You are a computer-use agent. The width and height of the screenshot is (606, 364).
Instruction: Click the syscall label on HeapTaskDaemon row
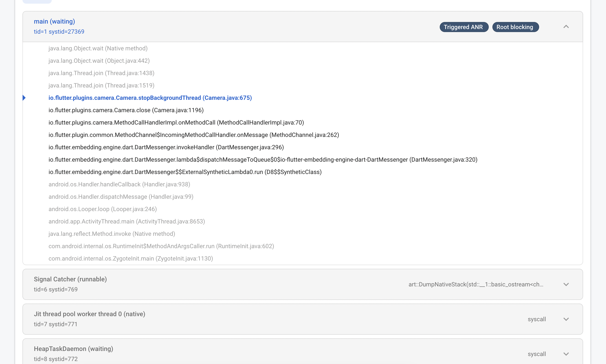coord(537,354)
